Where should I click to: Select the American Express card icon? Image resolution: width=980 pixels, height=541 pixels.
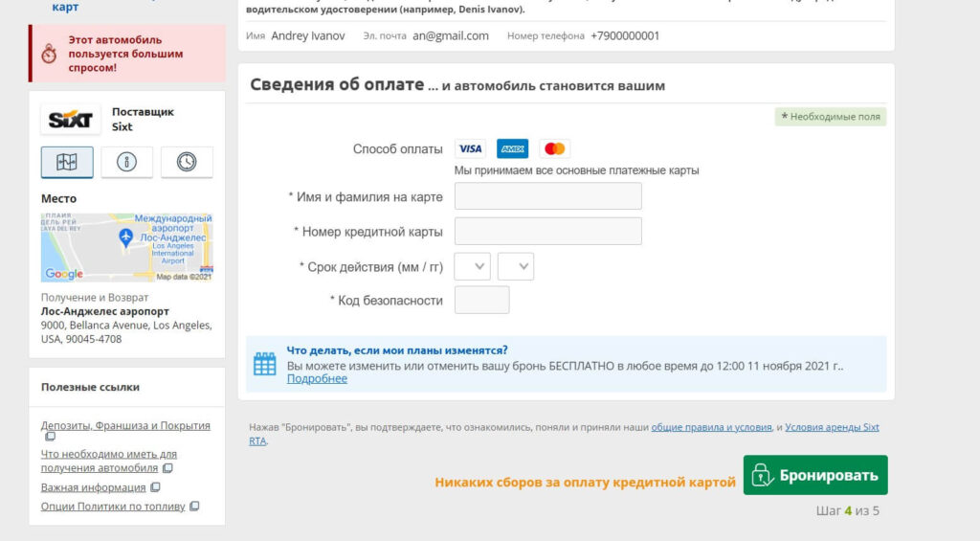pos(512,148)
